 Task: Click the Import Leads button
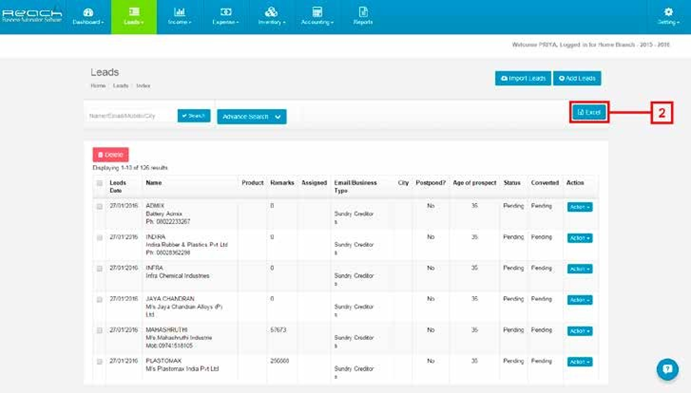click(523, 78)
